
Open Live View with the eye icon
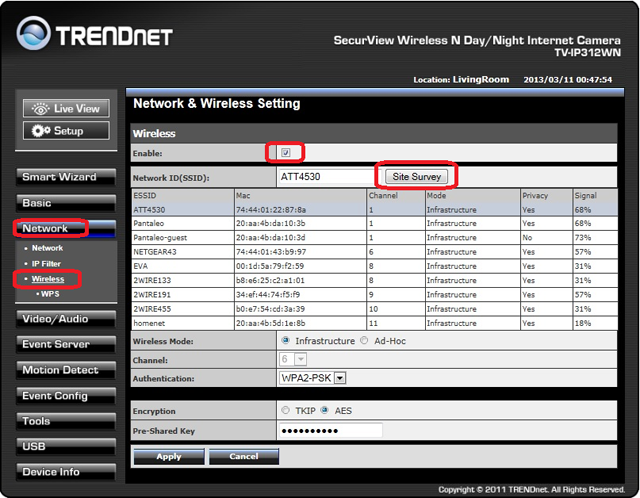tap(66, 109)
